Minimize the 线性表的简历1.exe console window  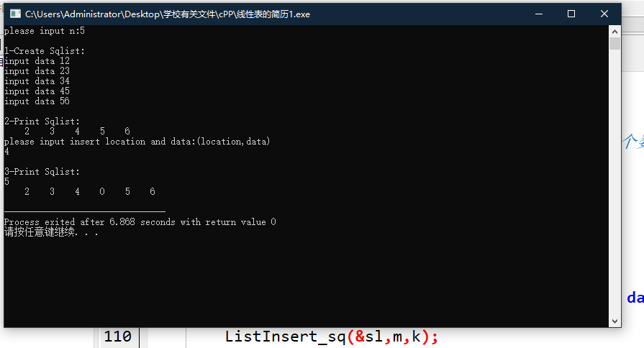pos(539,14)
